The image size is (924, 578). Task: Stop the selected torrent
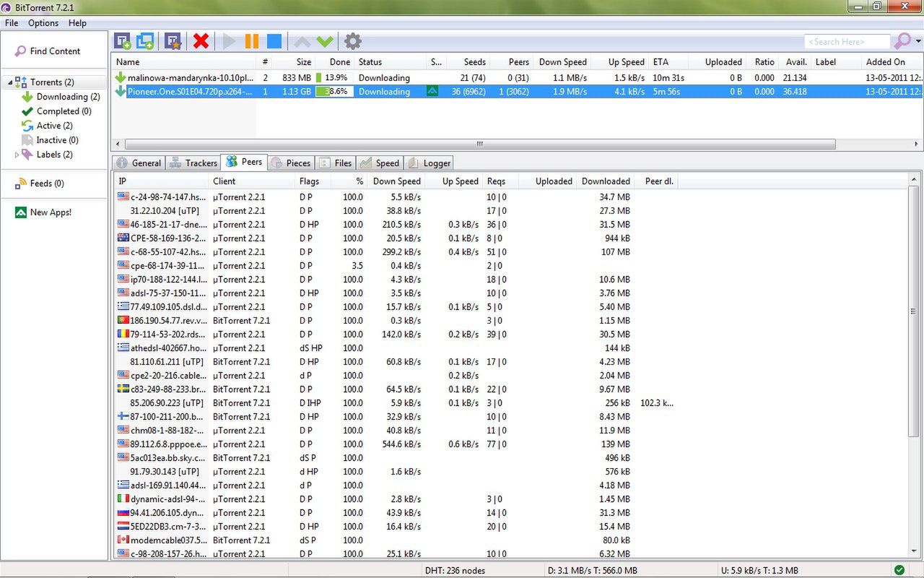(x=274, y=41)
